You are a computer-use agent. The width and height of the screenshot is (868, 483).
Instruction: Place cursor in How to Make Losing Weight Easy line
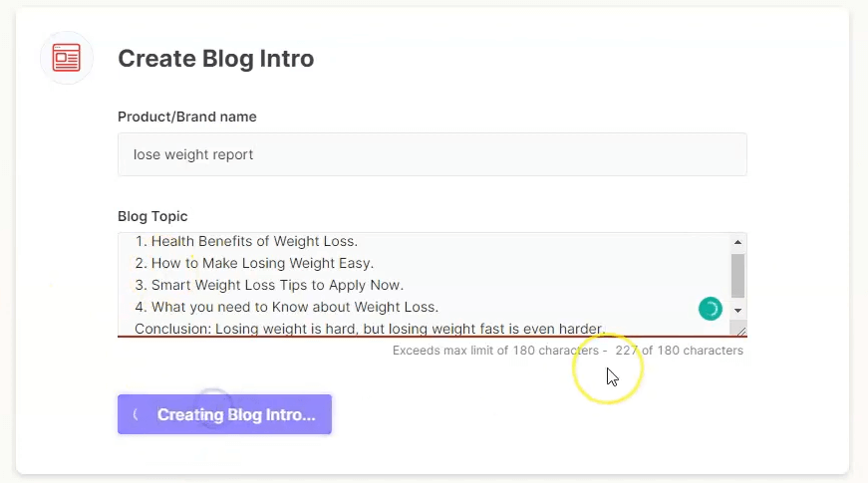[255, 263]
